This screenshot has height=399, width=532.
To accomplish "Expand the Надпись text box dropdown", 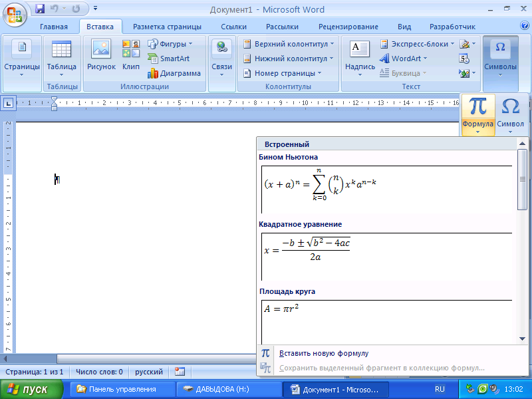I will 360,75.
